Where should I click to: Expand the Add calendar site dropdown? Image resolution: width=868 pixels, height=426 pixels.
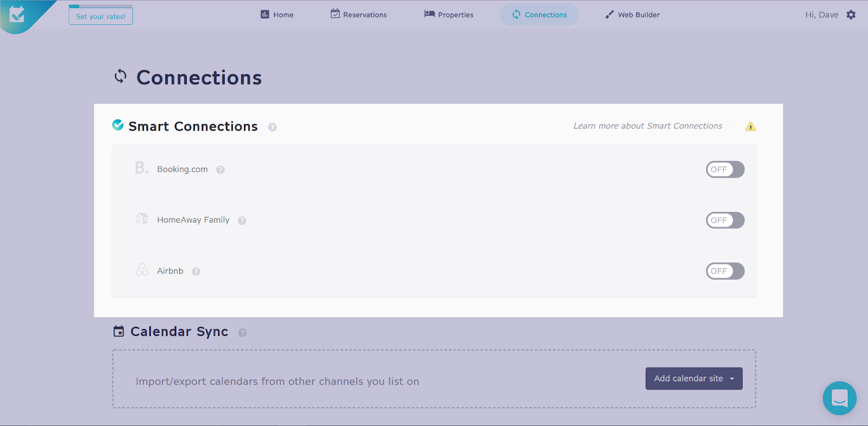pyautogui.click(x=694, y=378)
